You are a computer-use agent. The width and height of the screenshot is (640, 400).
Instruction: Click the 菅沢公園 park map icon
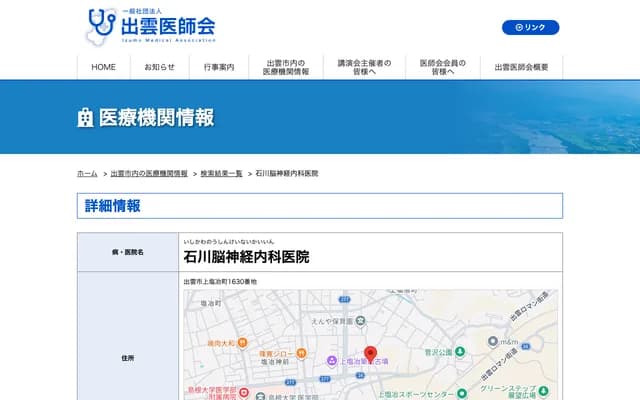click(460, 353)
